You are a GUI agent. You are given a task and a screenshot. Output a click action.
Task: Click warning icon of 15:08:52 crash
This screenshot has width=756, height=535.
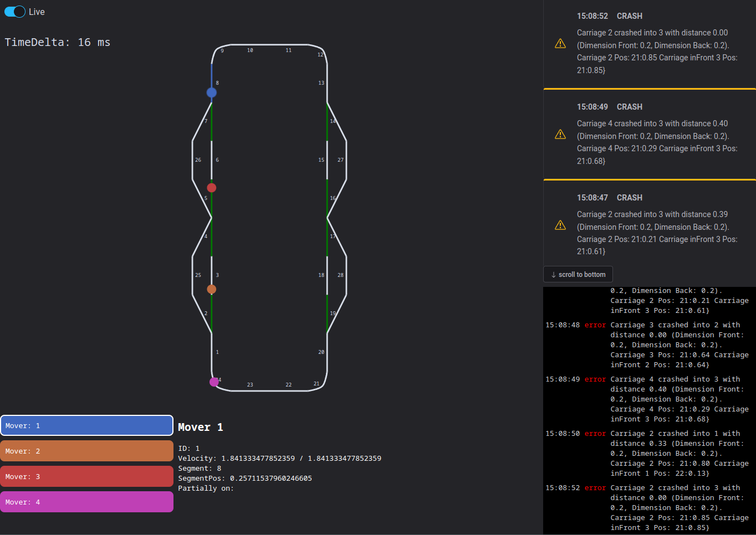(560, 44)
